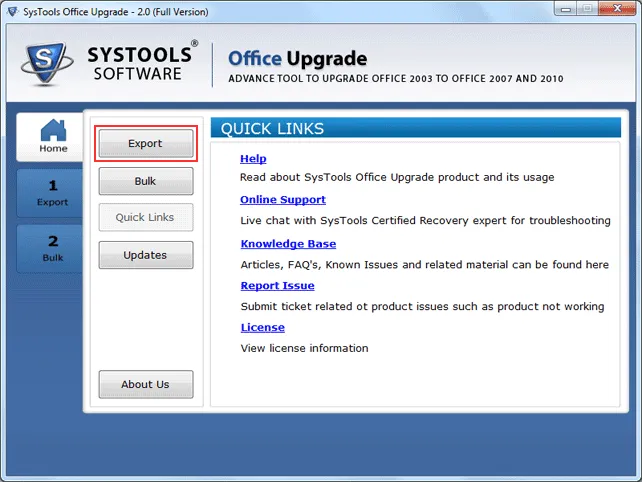Viewport: 642px width, 482px height.
Task: Click the 'Live chat with SysTools' description
Action: (425, 220)
